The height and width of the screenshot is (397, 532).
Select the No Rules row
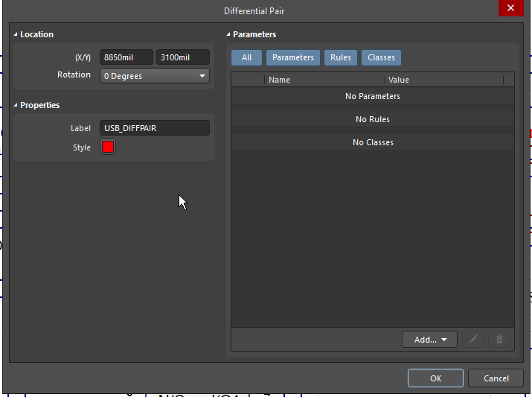(x=373, y=119)
